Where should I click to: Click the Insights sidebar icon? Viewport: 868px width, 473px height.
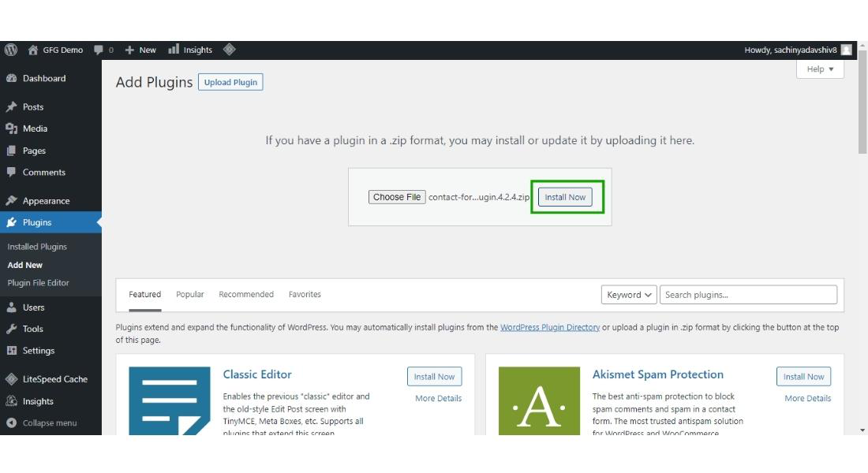click(12, 401)
